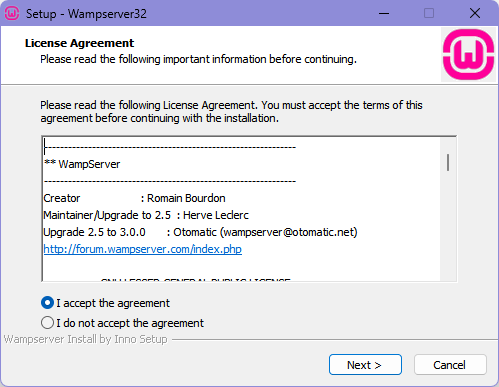Click the greyed-out maximize window button
Viewport: 499px width, 387px height.
429,14
